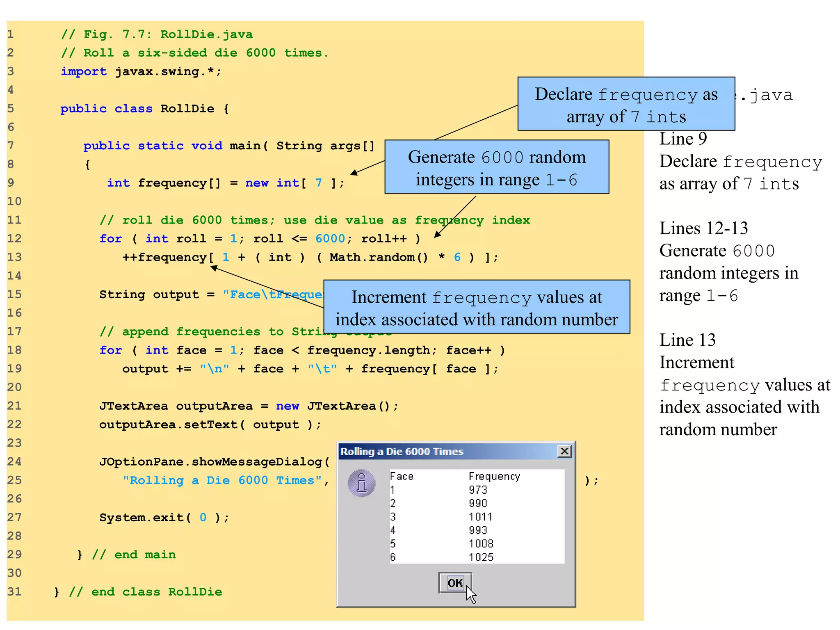Click the 'Lines 12-13' note heading
The image size is (840, 630).
coord(704,228)
